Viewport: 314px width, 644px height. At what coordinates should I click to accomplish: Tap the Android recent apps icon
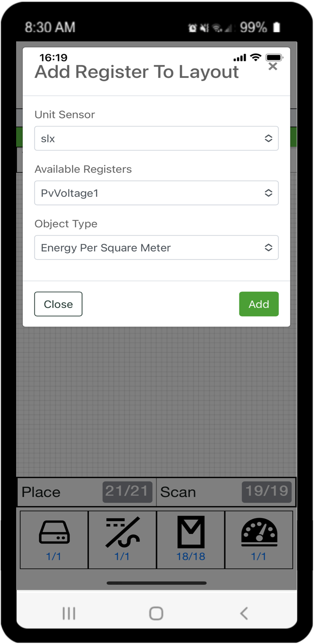point(69,613)
